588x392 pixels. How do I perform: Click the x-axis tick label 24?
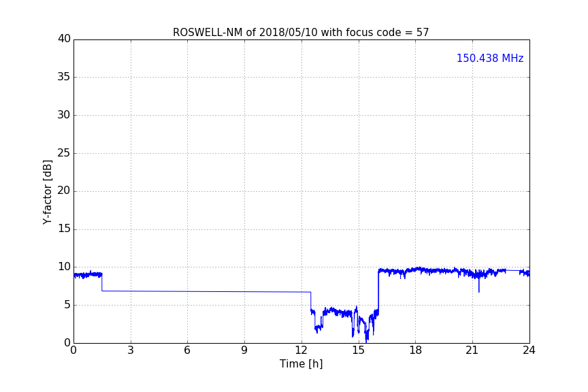click(529, 350)
